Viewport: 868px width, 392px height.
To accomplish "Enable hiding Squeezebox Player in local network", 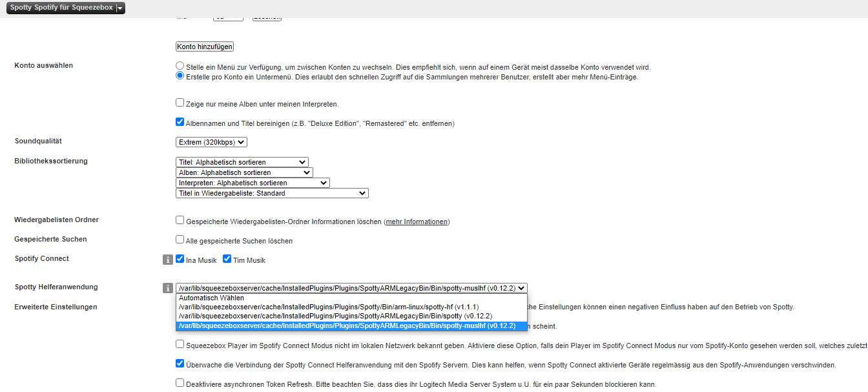I will 180,344.
